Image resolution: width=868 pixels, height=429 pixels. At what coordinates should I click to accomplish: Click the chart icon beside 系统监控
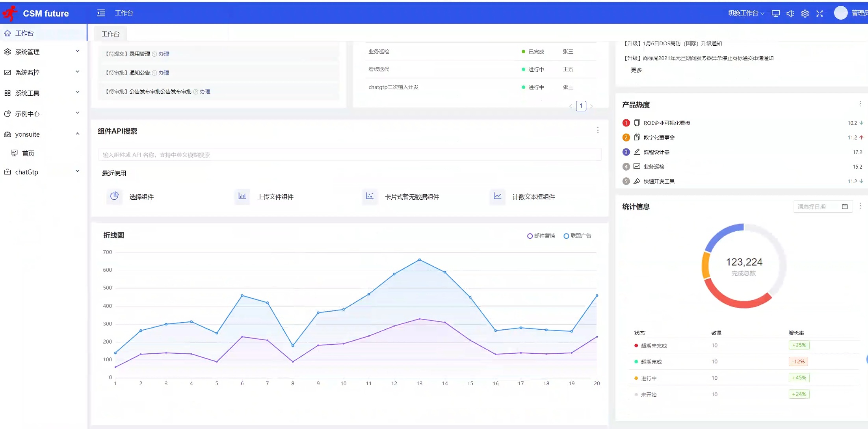click(x=7, y=72)
